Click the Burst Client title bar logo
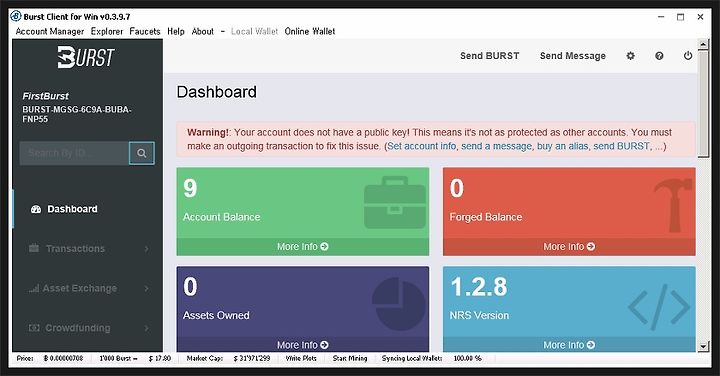 tap(16, 17)
